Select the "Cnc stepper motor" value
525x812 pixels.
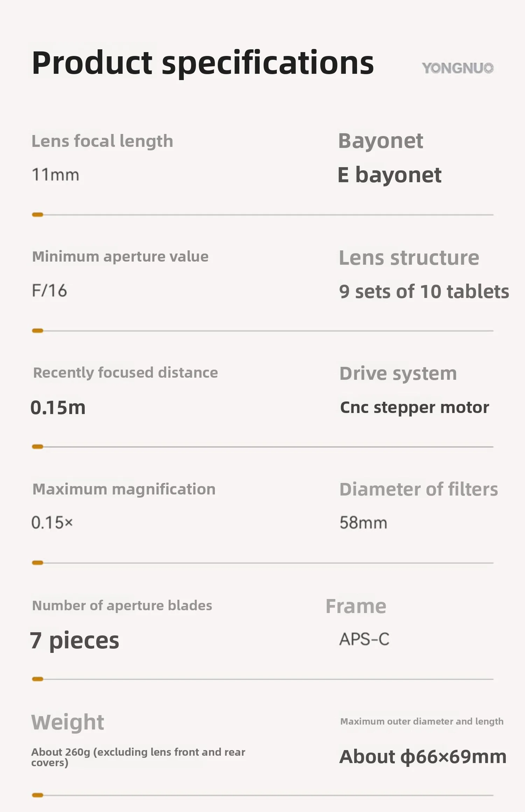pyautogui.click(x=414, y=407)
